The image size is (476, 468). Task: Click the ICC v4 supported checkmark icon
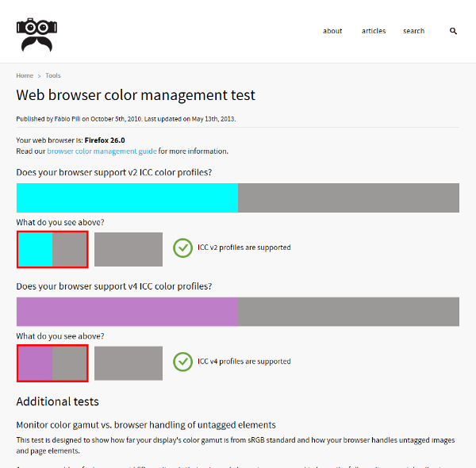click(183, 362)
